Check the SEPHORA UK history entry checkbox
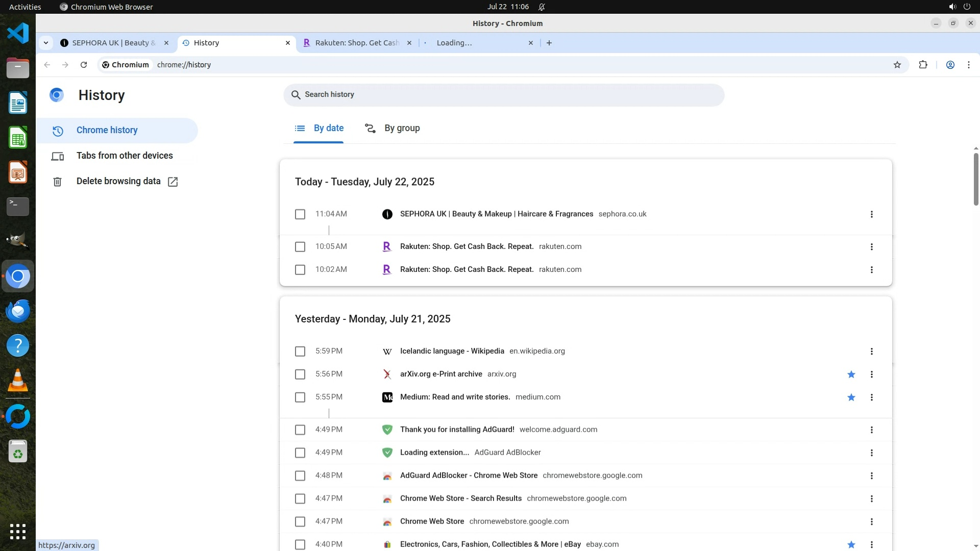The width and height of the screenshot is (980, 551). [300, 214]
